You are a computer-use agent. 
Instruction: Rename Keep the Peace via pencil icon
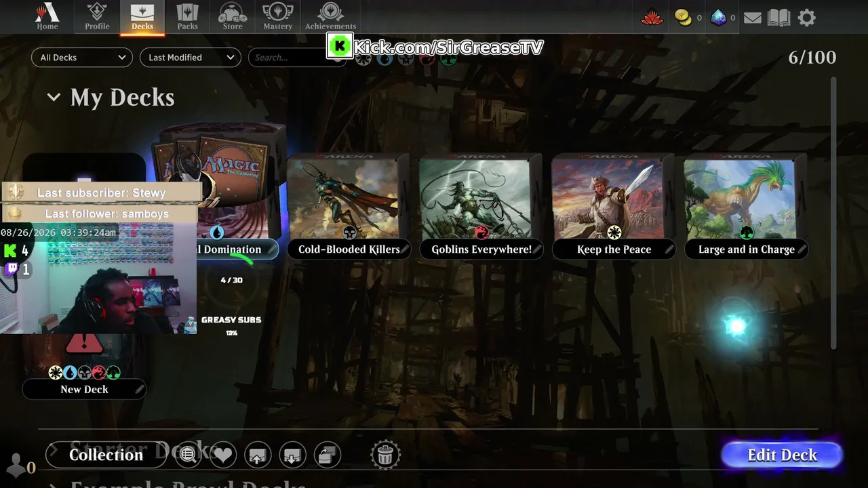(x=669, y=249)
